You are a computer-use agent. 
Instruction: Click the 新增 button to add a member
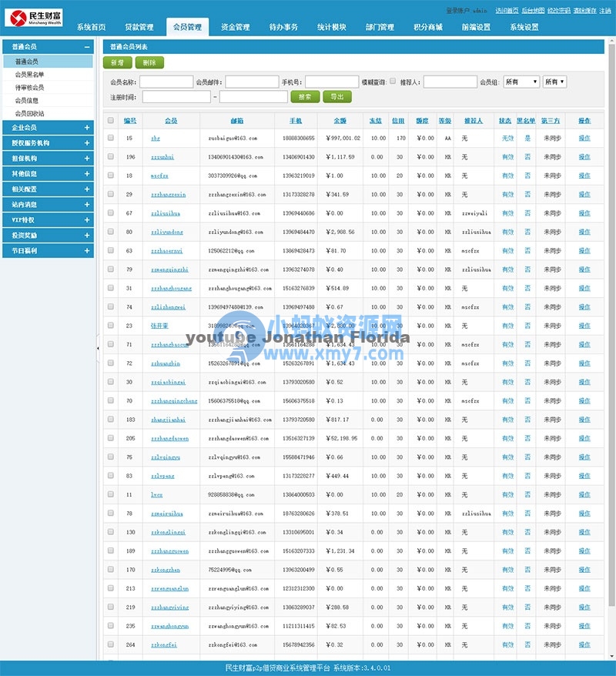pos(116,62)
